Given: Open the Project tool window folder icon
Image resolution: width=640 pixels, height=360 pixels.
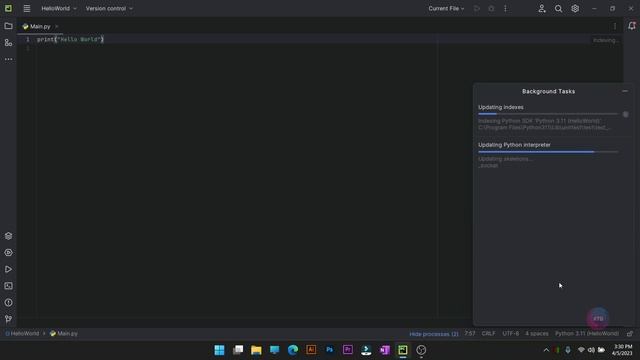Looking at the screenshot, I should point(8,26).
